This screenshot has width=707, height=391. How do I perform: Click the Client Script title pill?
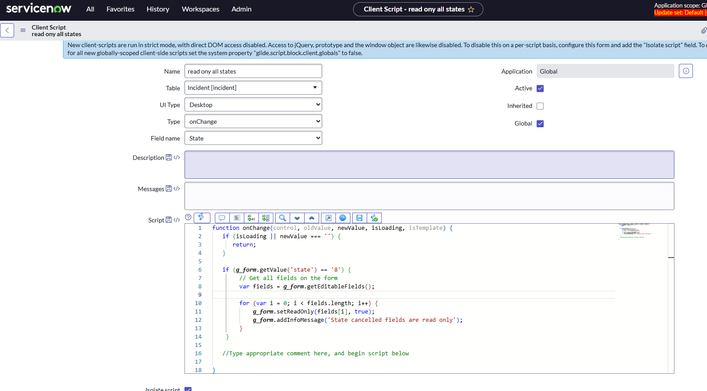pyautogui.click(x=418, y=9)
